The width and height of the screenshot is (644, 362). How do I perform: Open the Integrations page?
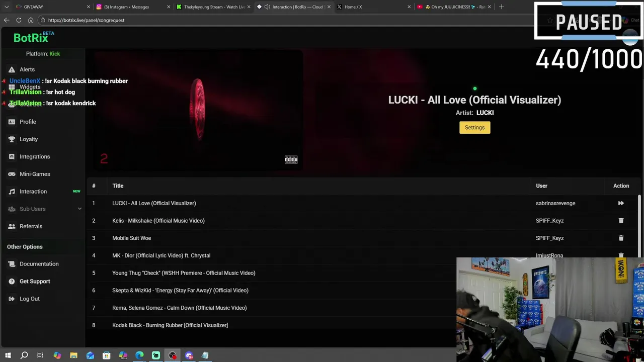(35, 157)
